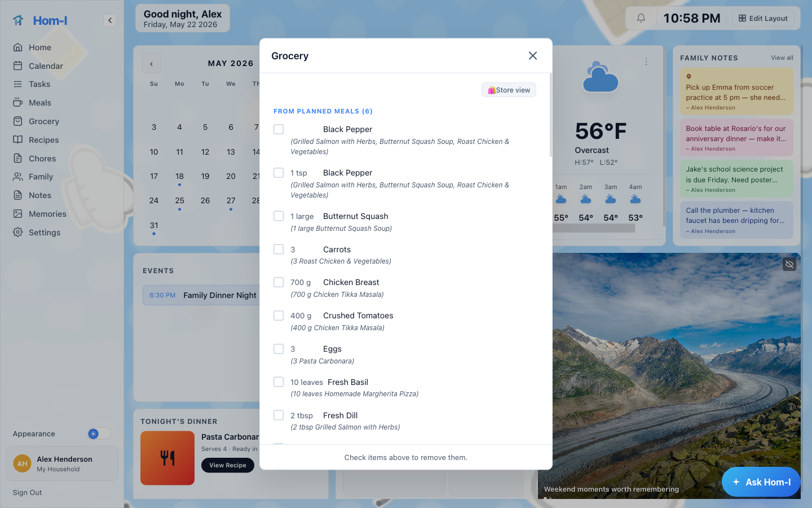Click the Chores clipboard icon

tap(18, 159)
